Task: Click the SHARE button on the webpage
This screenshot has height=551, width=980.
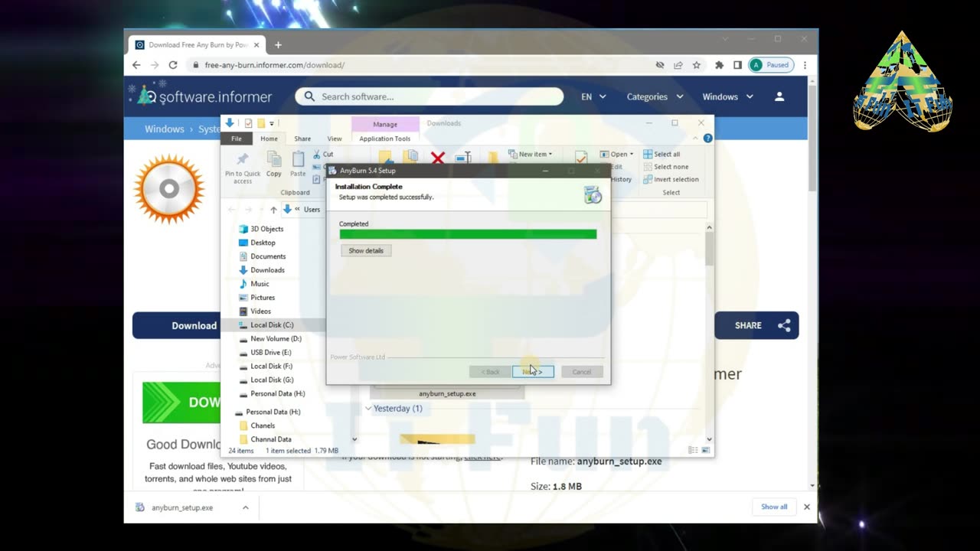Action: click(756, 325)
